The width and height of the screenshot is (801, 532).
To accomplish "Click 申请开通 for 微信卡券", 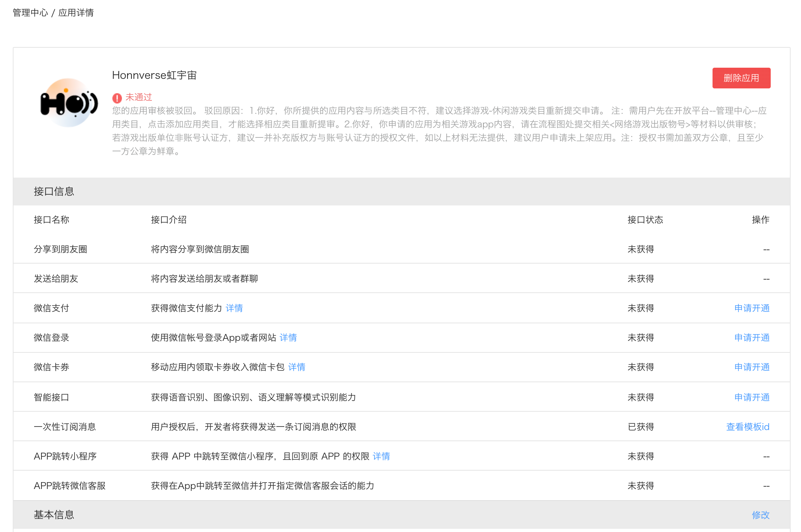I will pyautogui.click(x=752, y=367).
